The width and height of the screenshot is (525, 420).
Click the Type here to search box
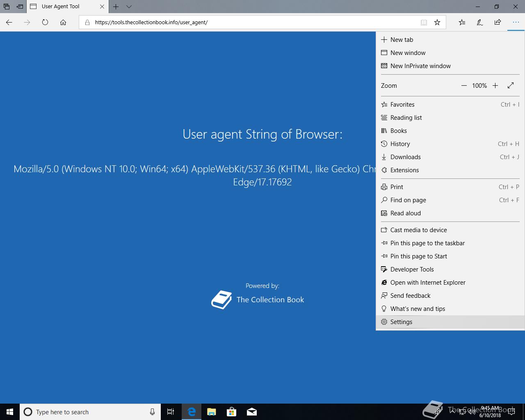(x=90, y=412)
